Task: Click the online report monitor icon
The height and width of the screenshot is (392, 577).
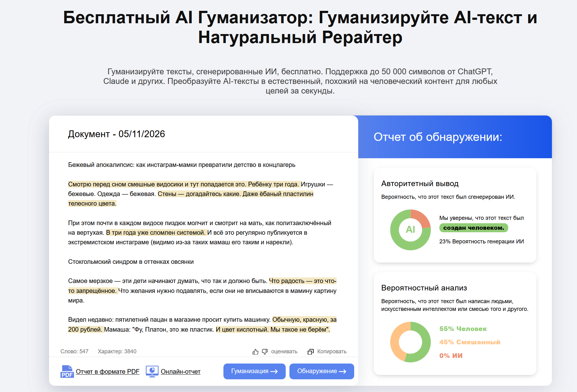Action: pyautogui.click(x=152, y=371)
